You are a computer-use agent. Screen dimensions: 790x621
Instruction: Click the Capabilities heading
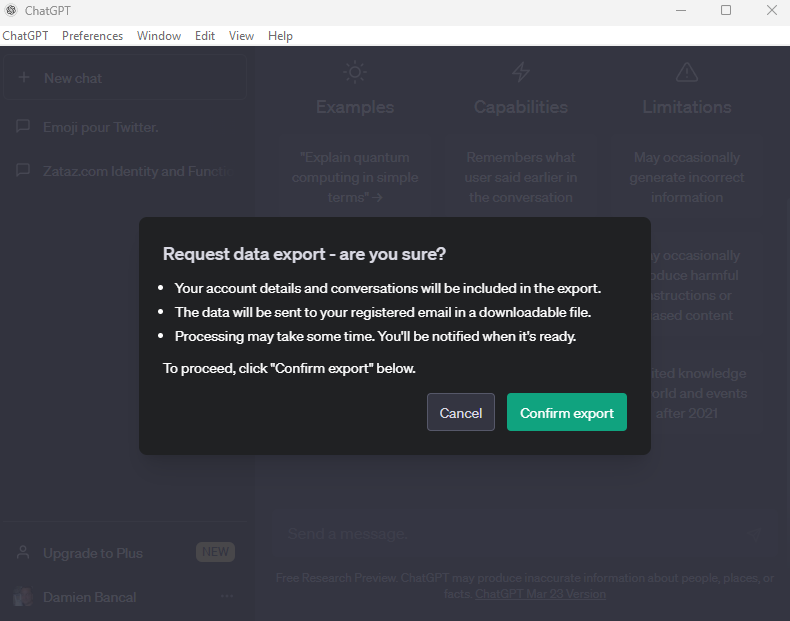[521, 107]
